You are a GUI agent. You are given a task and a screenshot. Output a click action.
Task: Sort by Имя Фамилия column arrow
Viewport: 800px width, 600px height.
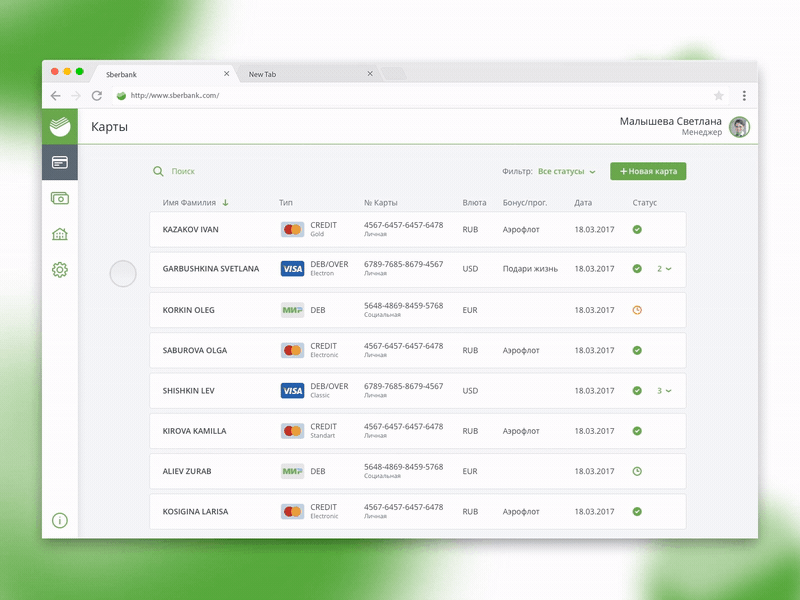click(225, 203)
